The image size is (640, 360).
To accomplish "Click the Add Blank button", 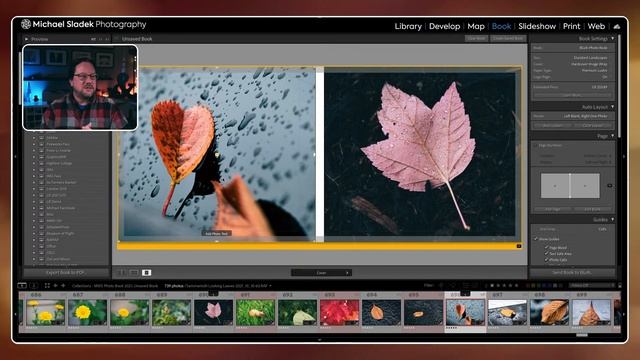I will click(592, 209).
